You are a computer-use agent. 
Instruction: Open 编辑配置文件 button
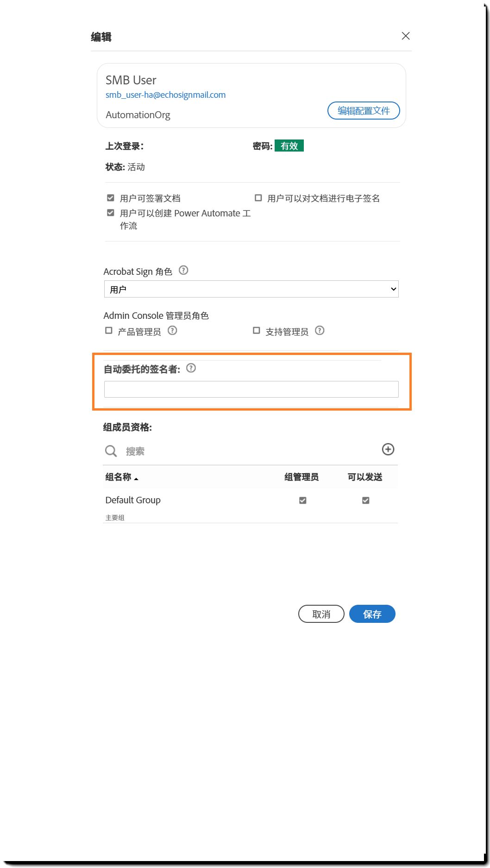[x=364, y=110]
